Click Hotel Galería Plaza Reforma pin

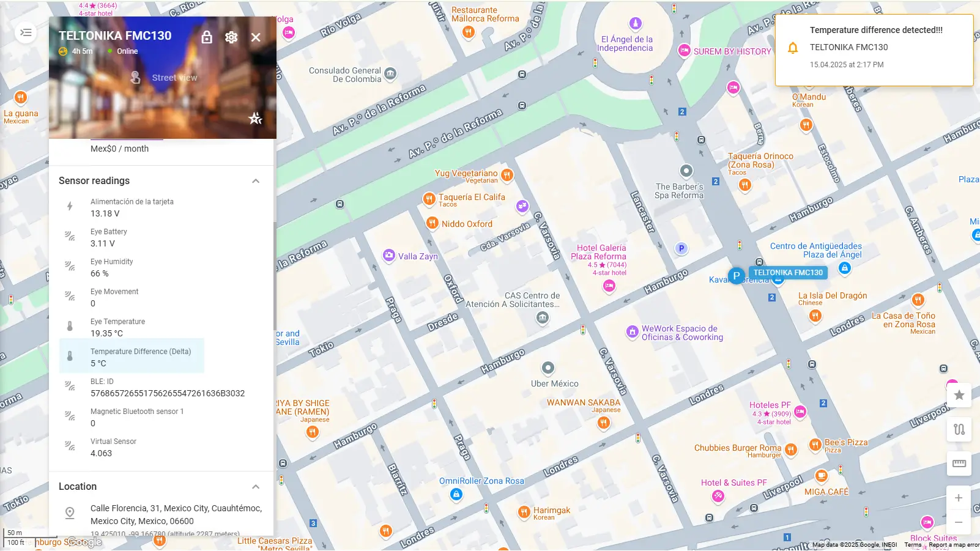click(609, 286)
